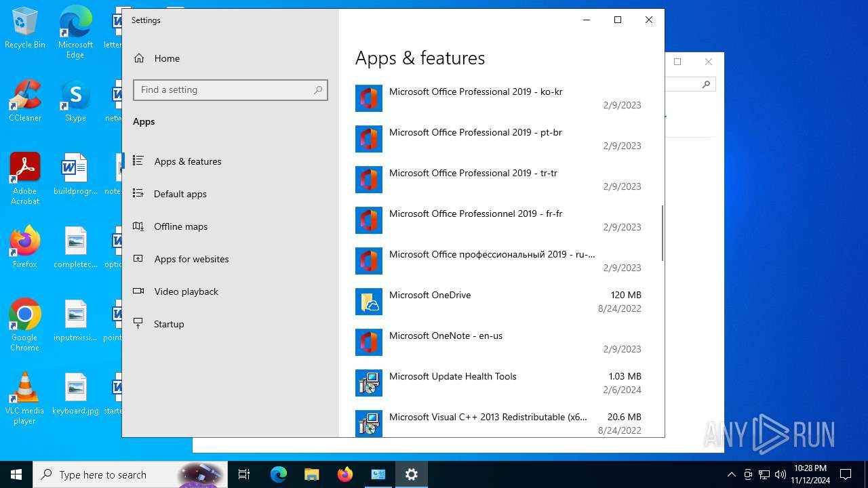Maximize the Settings window
This screenshot has height=488, width=868.
(x=618, y=20)
